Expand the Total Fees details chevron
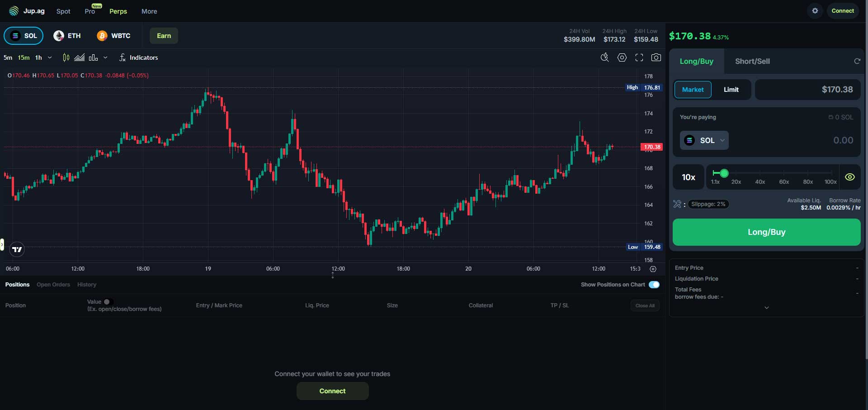 767,307
